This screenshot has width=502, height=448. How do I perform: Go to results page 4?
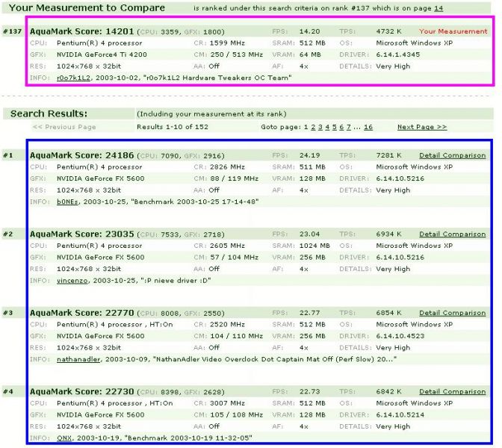[x=327, y=127]
